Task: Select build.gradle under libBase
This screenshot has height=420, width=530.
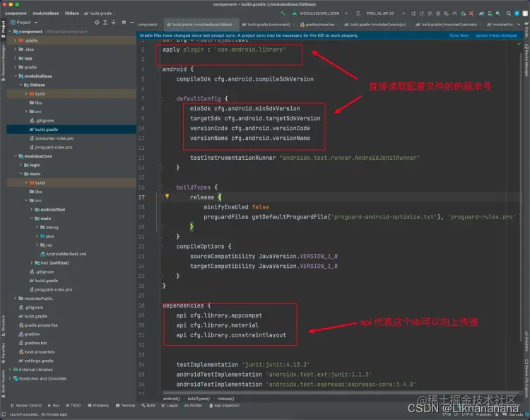Action: 71,129
